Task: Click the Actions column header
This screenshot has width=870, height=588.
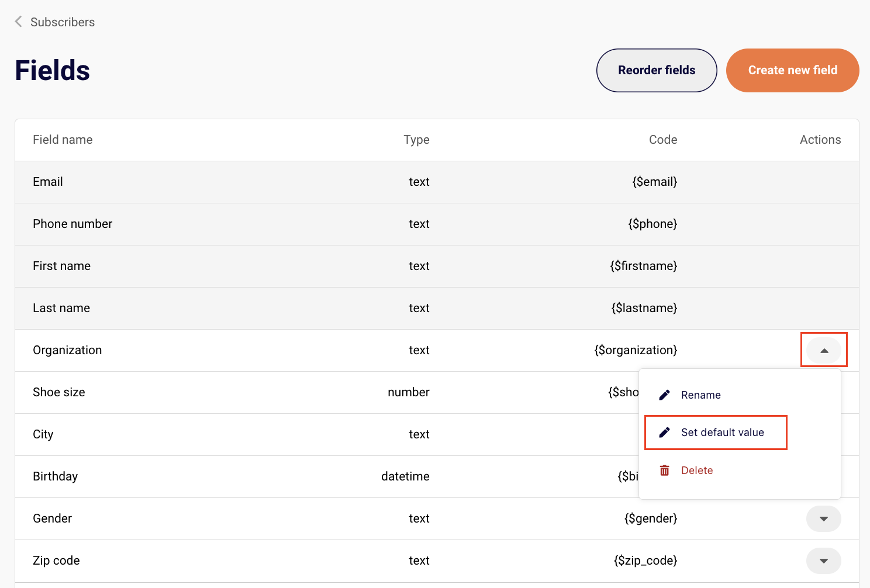Action: (820, 140)
